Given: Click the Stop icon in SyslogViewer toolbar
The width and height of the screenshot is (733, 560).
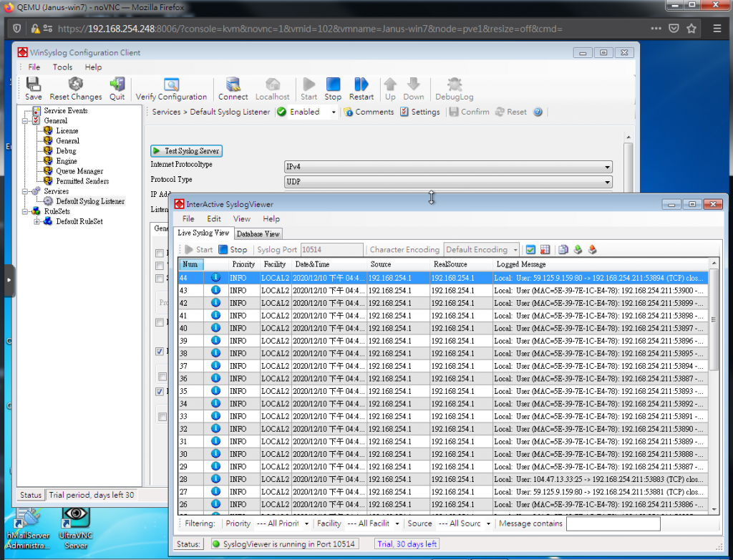Looking at the screenshot, I should coord(223,250).
